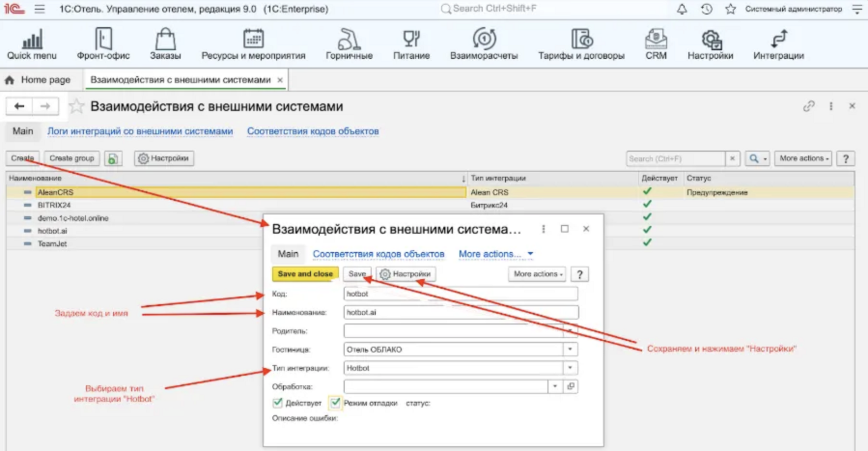Focus the Код input field

point(460,294)
